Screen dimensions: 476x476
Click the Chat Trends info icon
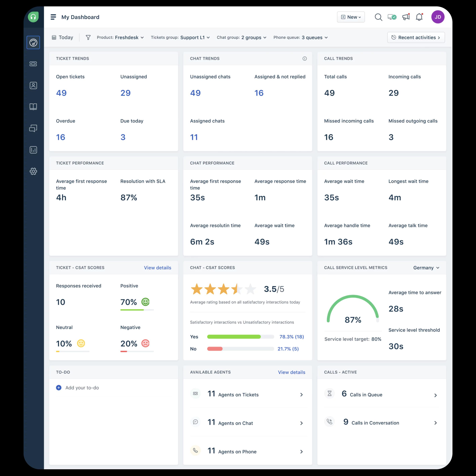305,58
